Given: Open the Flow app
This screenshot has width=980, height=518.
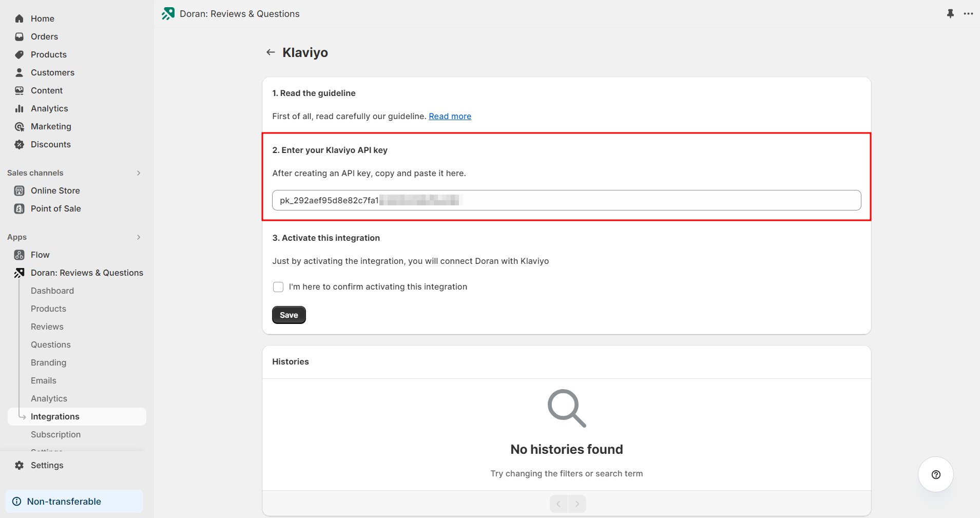Looking at the screenshot, I should 40,255.
